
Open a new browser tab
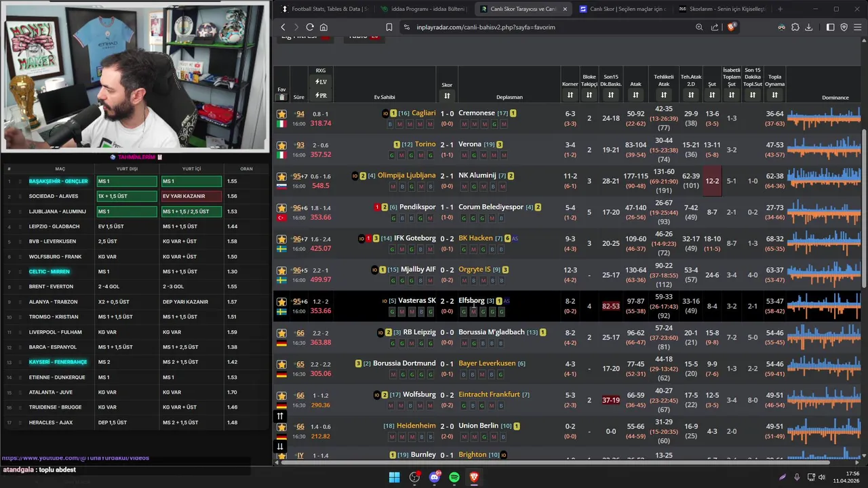[780, 9]
